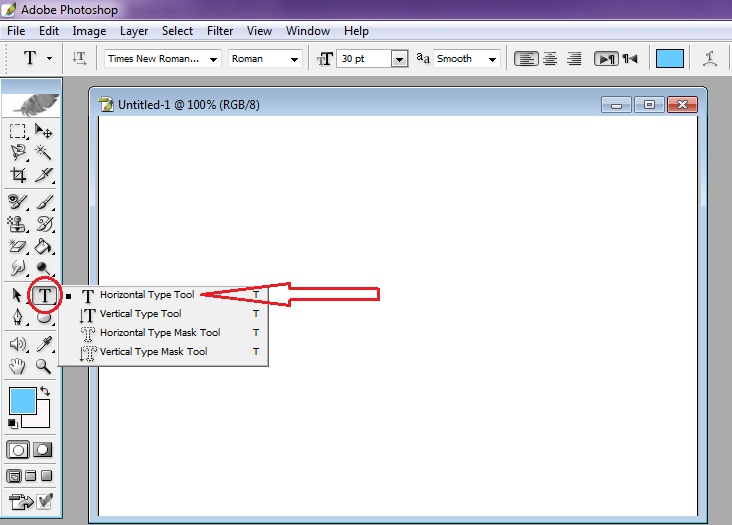Viewport: 732px width, 525px height.
Task: Open the Filter menu
Action: 220,31
